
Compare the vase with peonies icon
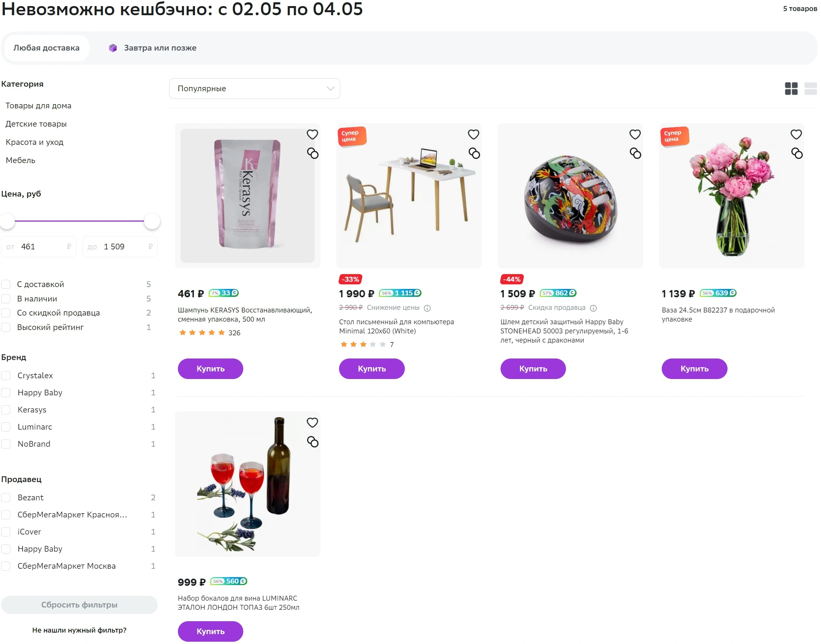(797, 153)
